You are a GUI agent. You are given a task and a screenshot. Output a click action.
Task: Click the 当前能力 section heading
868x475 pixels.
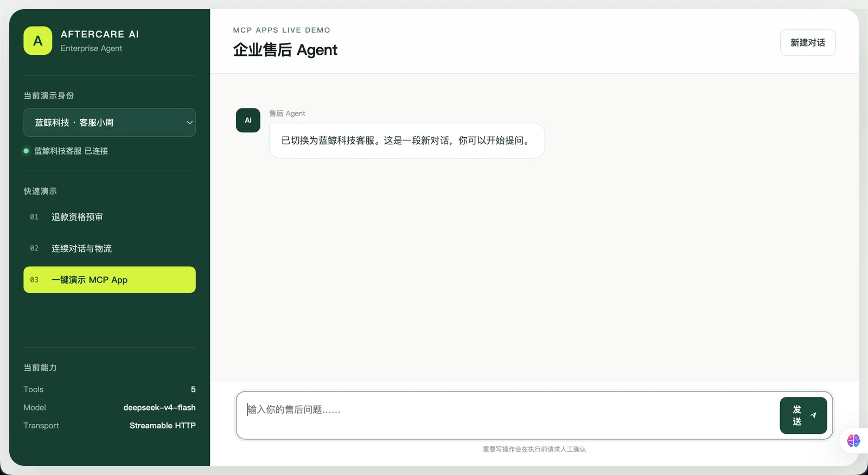tap(40, 368)
